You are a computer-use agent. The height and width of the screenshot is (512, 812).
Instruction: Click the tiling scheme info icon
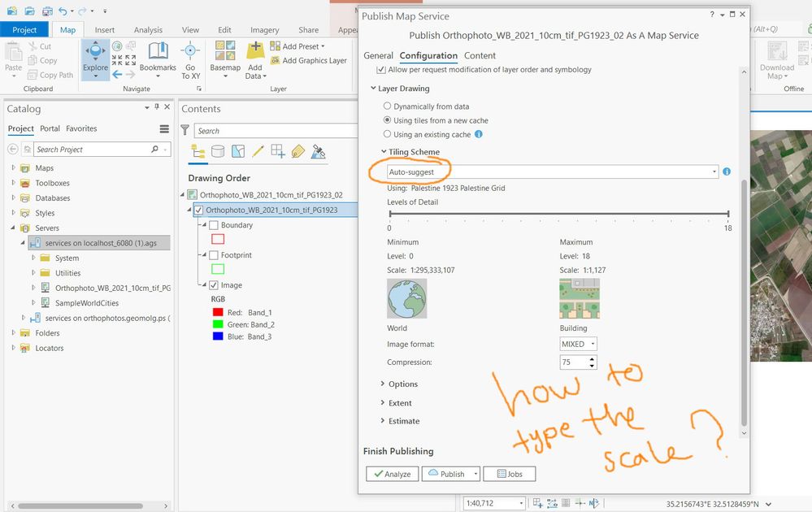(727, 171)
